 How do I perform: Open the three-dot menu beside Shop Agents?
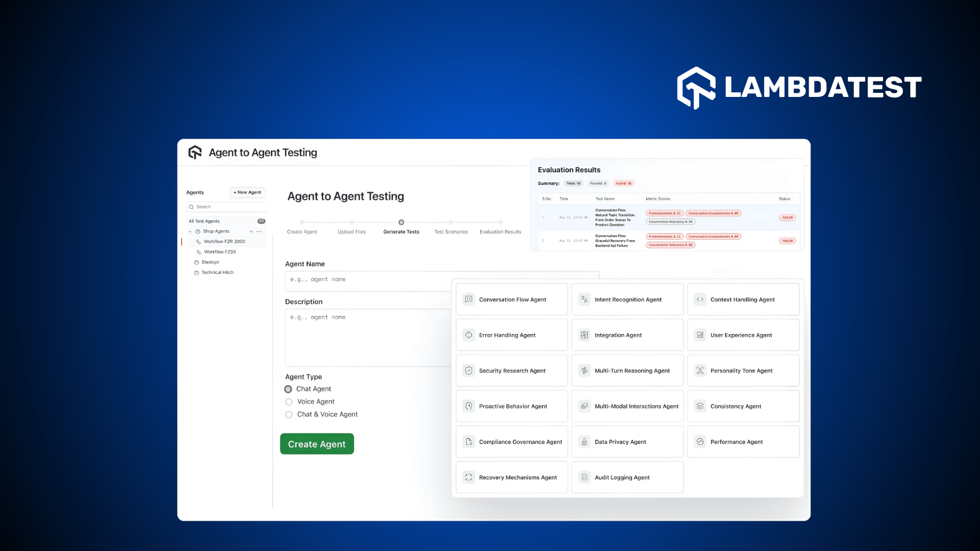tap(259, 232)
